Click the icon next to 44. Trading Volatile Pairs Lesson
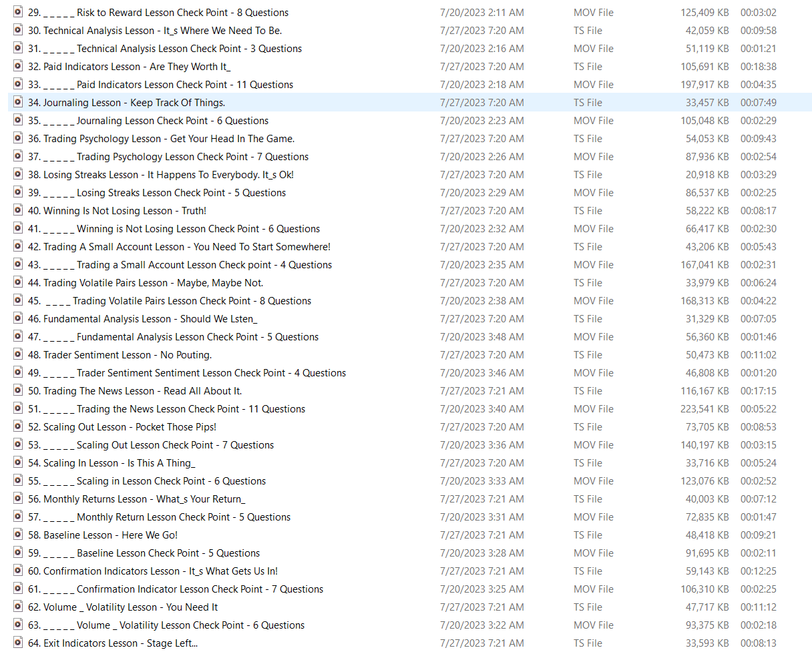The width and height of the screenshot is (812, 656). tap(18, 282)
